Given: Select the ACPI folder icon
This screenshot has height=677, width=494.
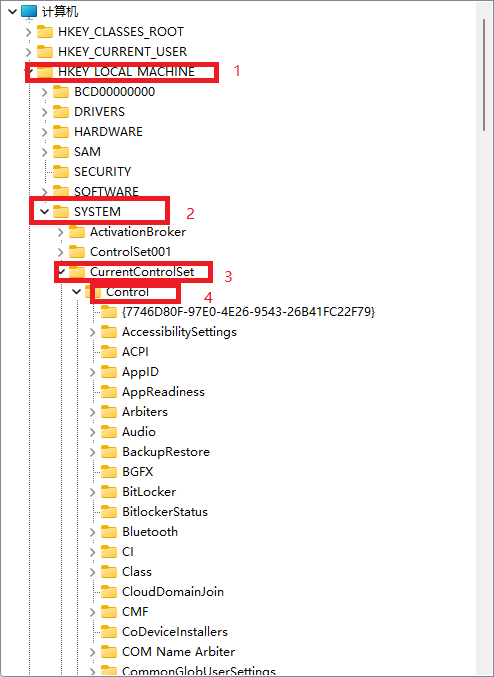Looking at the screenshot, I should click(109, 352).
